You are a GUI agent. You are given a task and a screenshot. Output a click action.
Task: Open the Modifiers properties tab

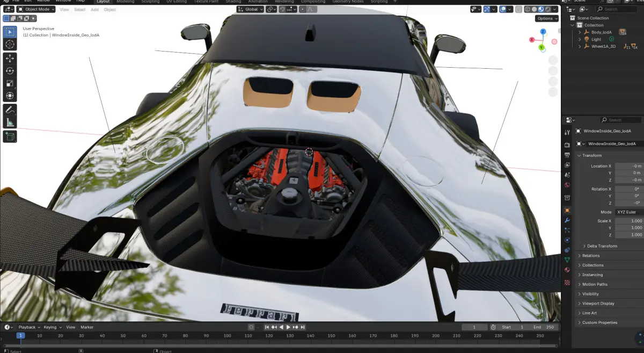567,220
